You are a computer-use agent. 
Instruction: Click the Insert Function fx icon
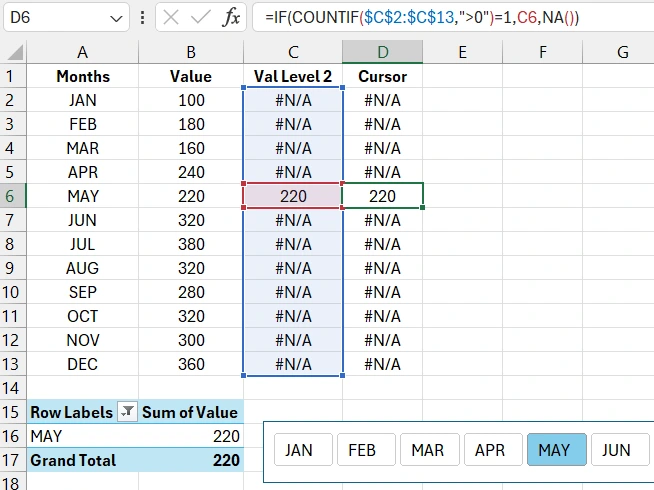point(230,17)
